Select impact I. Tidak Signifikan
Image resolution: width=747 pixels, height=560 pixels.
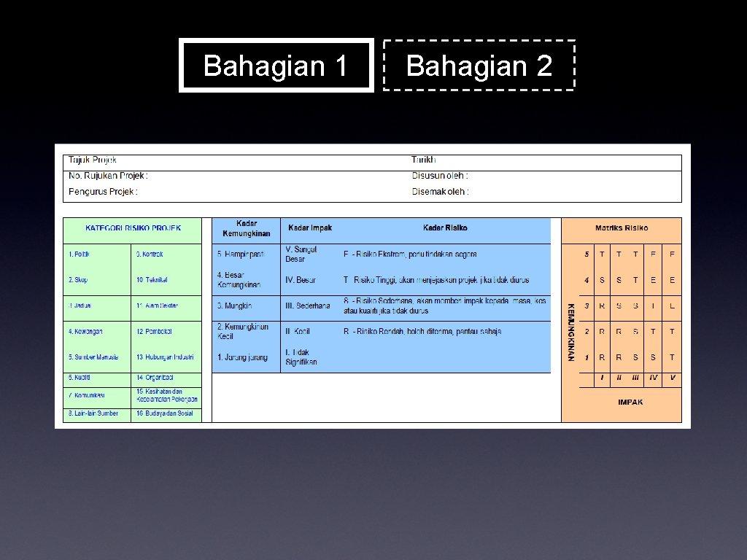pyautogui.click(x=301, y=357)
